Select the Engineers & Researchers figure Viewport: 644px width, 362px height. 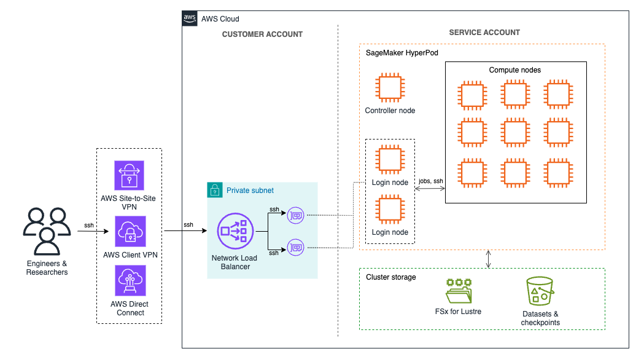click(x=46, y=230)
